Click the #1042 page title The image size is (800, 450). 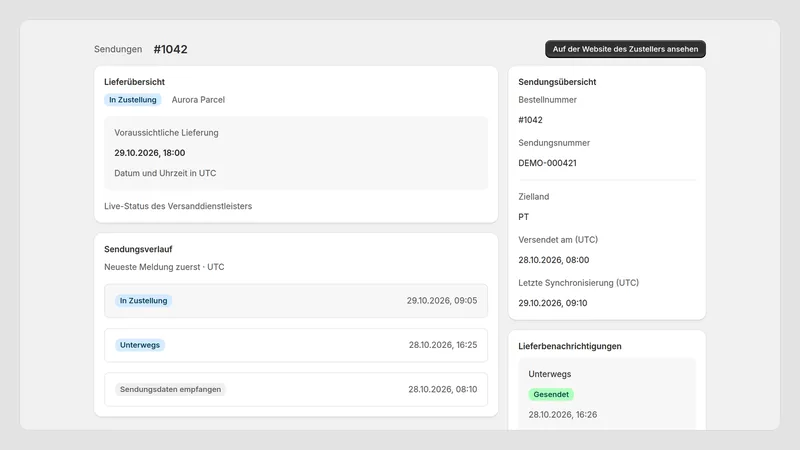pos(170,49)
